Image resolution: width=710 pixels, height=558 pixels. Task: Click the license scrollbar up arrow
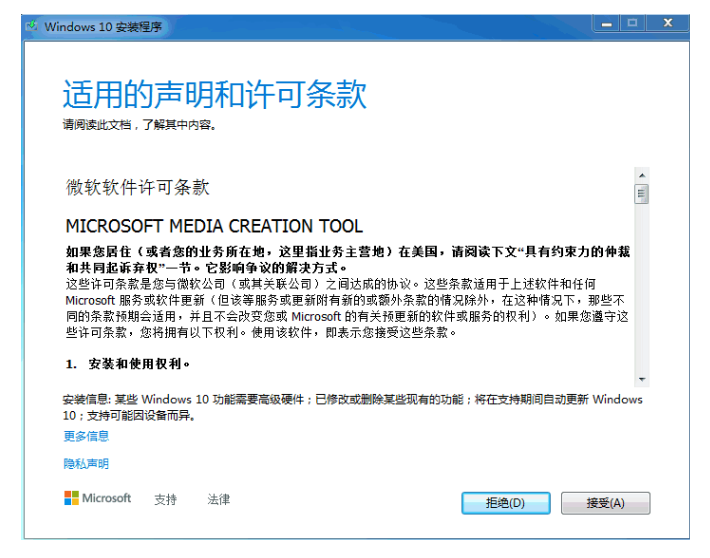641,174
